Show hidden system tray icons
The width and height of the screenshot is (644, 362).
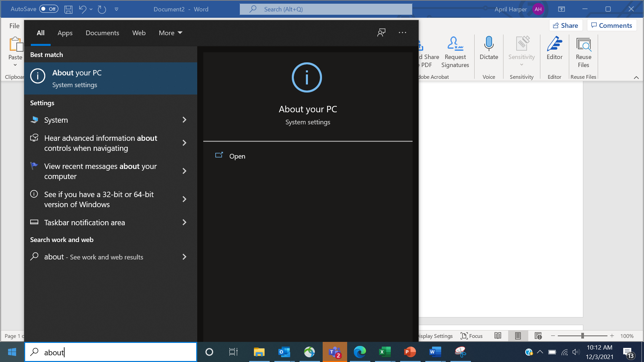pyautogui.click(x=540, y=352)
